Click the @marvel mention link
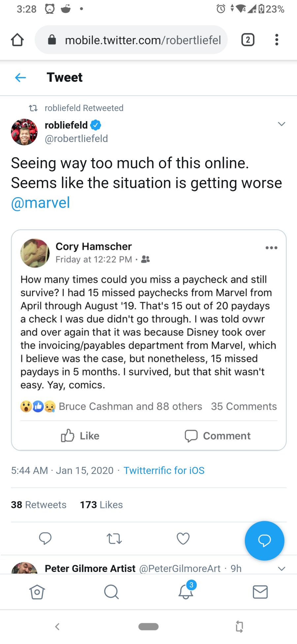 [41, 203]
